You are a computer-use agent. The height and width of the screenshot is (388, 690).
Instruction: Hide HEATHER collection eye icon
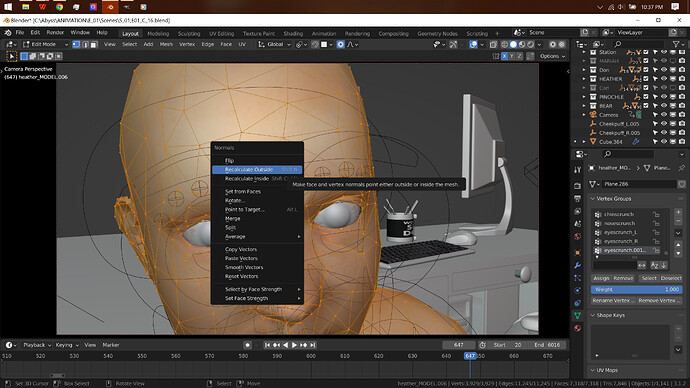click(664, 79)
